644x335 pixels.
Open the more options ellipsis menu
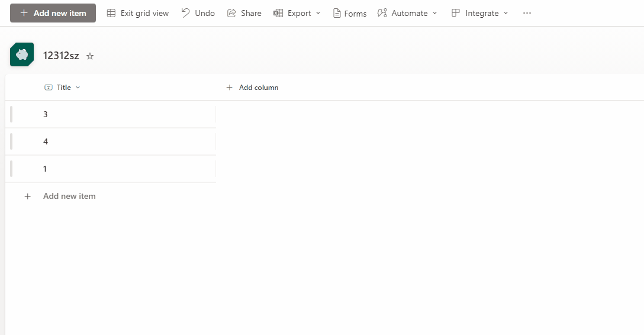click(527, 13)
